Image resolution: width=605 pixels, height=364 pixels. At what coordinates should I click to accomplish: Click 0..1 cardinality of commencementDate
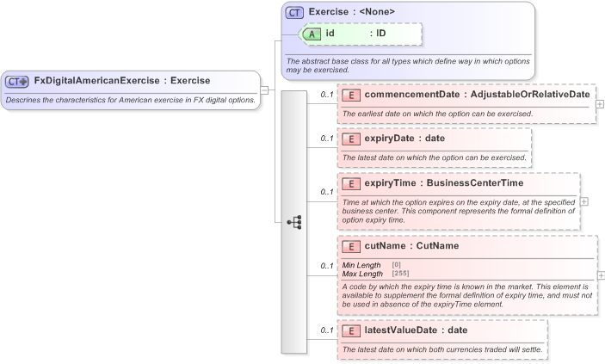click(327, 95)
